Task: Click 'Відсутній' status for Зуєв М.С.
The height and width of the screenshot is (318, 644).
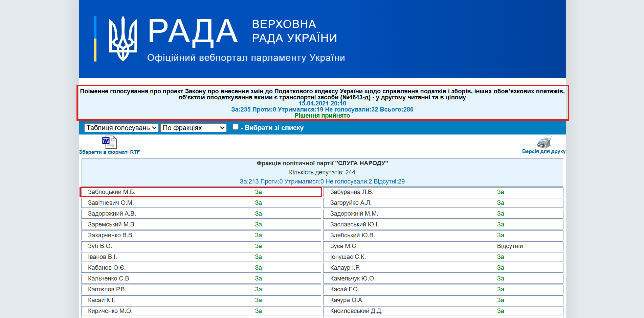Action: (x=510, y=246)
